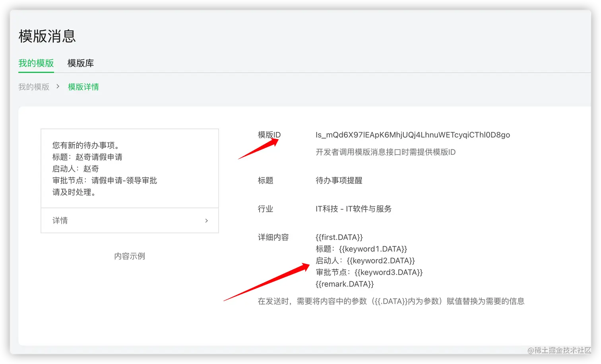Click preview text 您有新的待办事项。
The height and width of the screenshot is (364, 601).
86,145
